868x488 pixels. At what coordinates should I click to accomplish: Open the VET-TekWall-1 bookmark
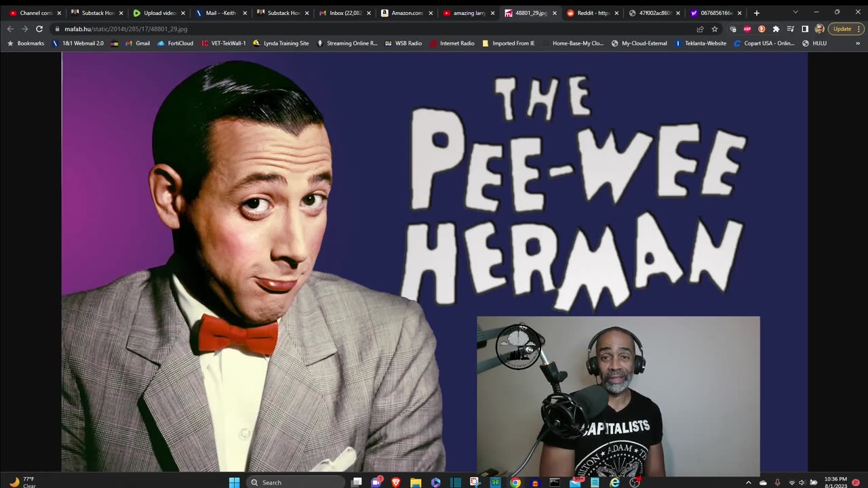[x=223, y=43]
